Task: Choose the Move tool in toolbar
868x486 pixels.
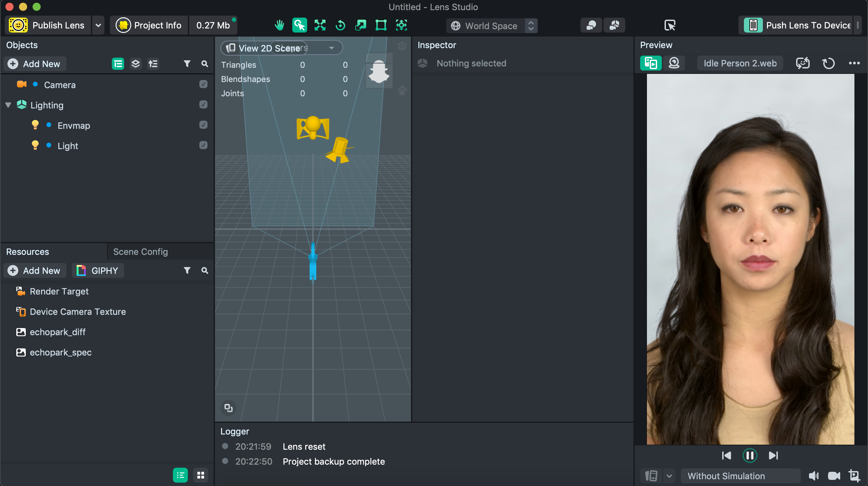Action: (x=320, y=25)
